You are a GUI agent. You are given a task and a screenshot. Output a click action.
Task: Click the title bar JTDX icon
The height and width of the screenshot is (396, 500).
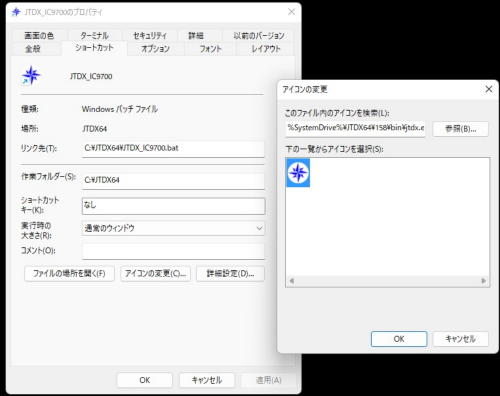tap(16, 12)
